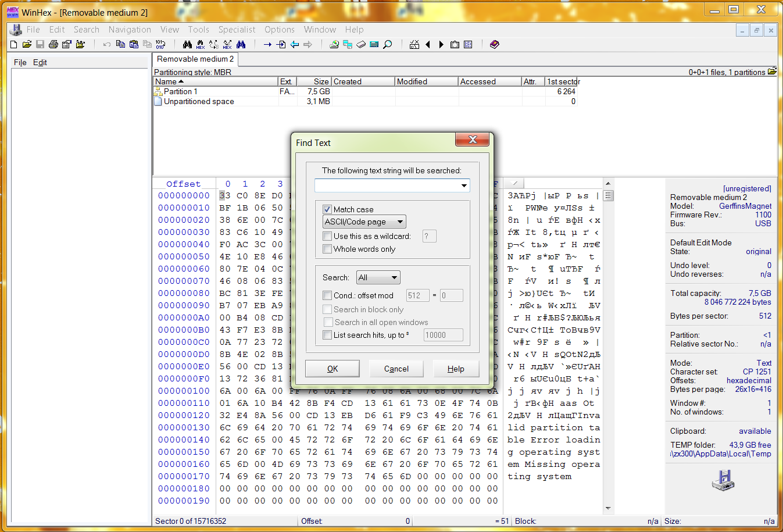
Task: Click the 1st sector column header
Action: coord(562,81)
